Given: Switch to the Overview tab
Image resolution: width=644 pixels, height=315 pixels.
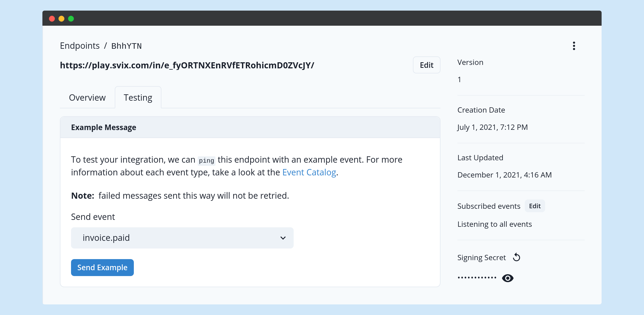Looking at the screenshot, I should click(87, 97).
